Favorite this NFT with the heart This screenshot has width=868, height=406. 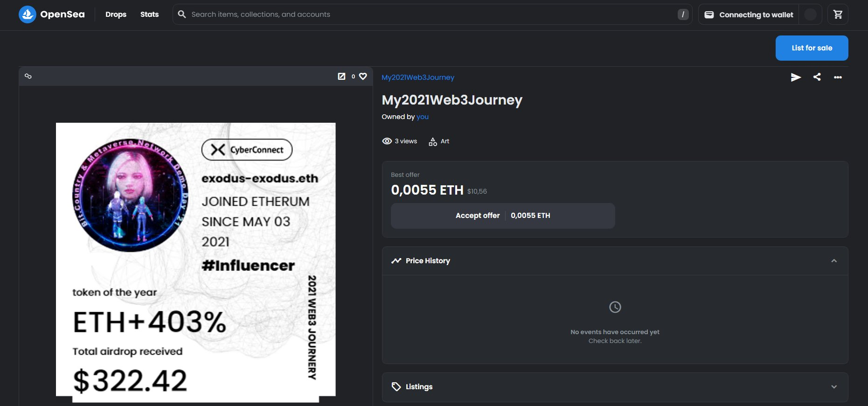363,76
